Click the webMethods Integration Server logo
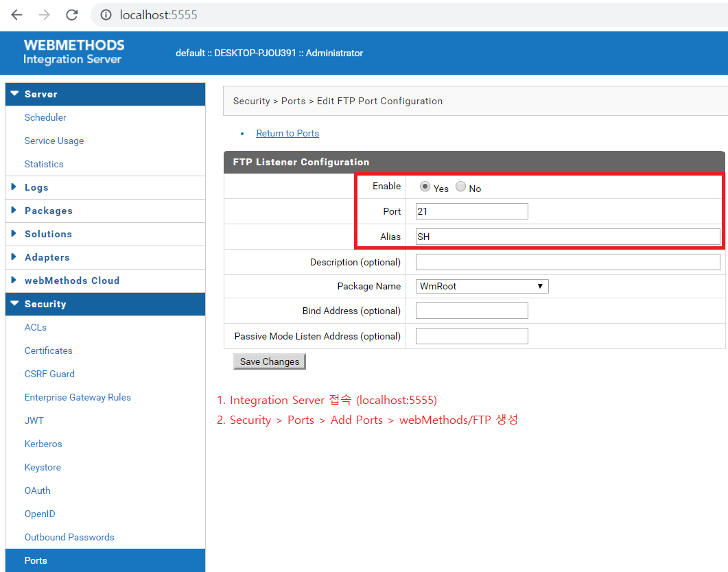 click(74, 51)
